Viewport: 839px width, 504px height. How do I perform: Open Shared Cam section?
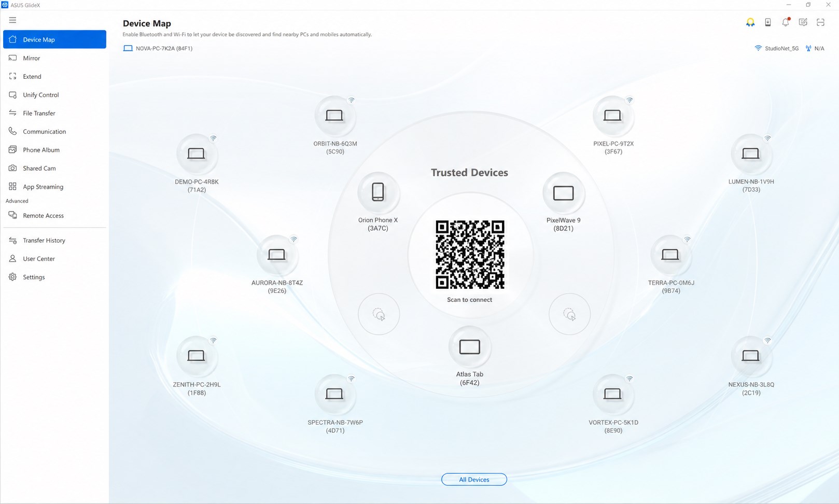click(x=54, y=169)
